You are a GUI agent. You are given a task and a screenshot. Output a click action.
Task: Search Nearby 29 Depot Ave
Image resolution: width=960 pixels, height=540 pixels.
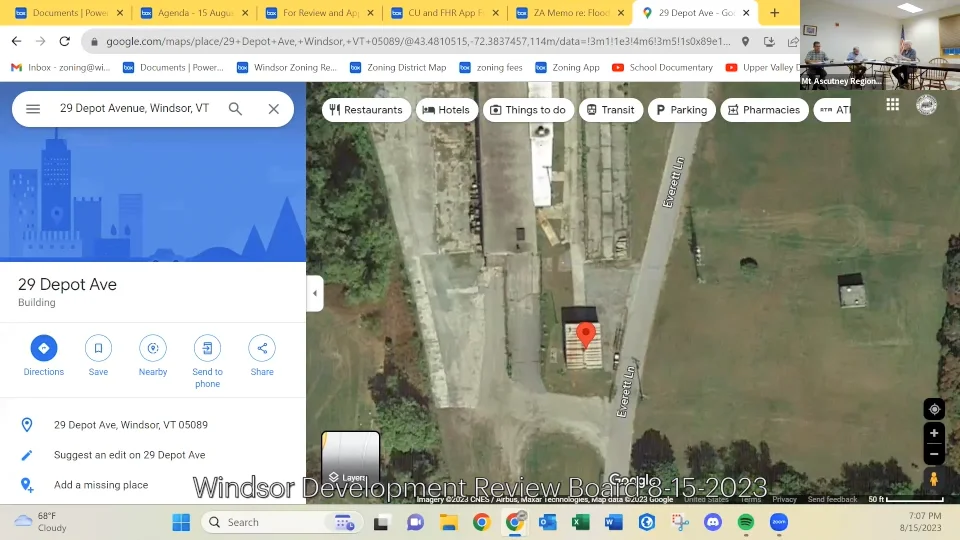coord(153,356)
